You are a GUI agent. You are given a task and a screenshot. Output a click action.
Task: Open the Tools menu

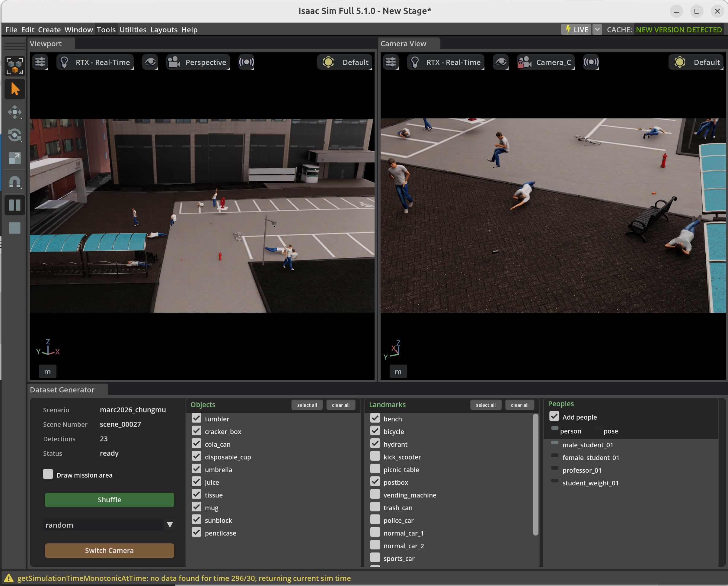click(x=106, y=30)
